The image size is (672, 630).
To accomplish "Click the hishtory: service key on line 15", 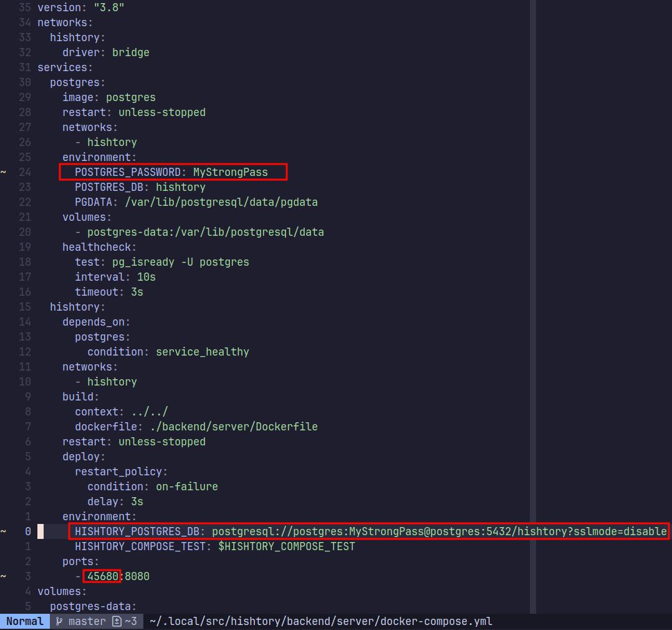I will (77, 307).
